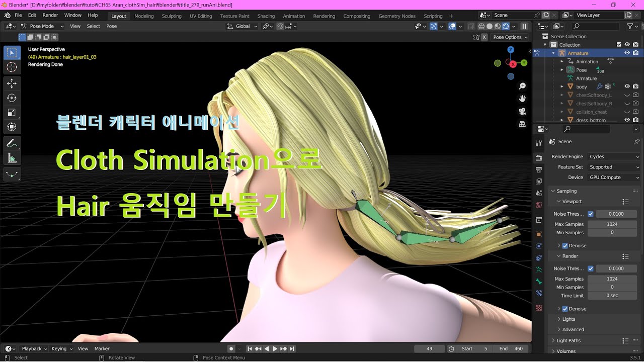Uncheck Viewport Noise Threshold checkbox
Screen dimensions: 644x362
click(591, 214)
